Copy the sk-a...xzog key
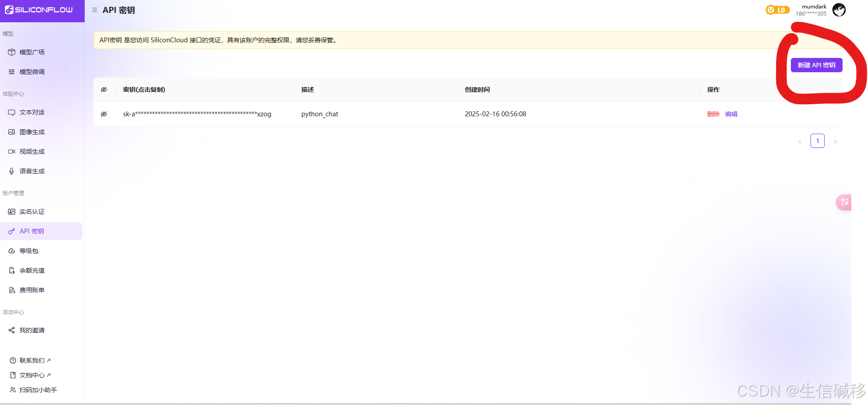Viewport: 868px width, 405px height. coord(197,114)
